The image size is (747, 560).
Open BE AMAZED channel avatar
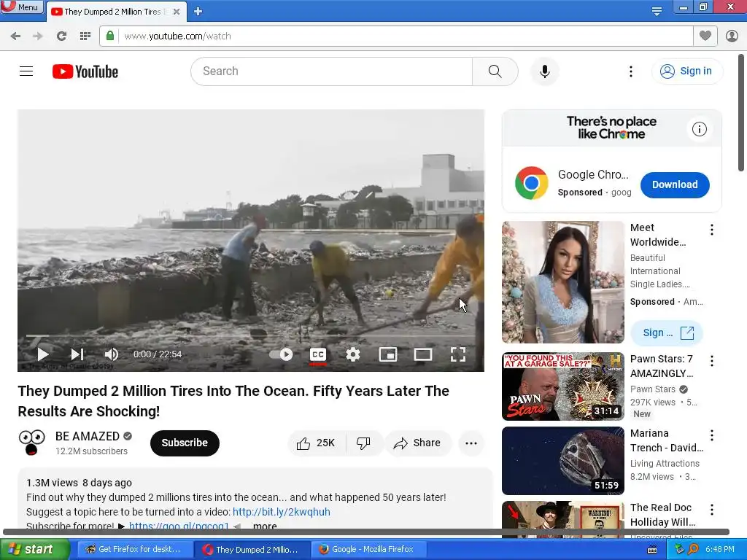(31, 443)
